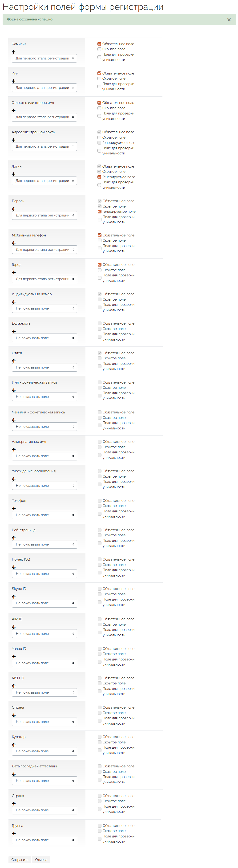Click the move icon under Имя
Image resolution: width=238 pixels, height=868 pixels.
point(13,81)
